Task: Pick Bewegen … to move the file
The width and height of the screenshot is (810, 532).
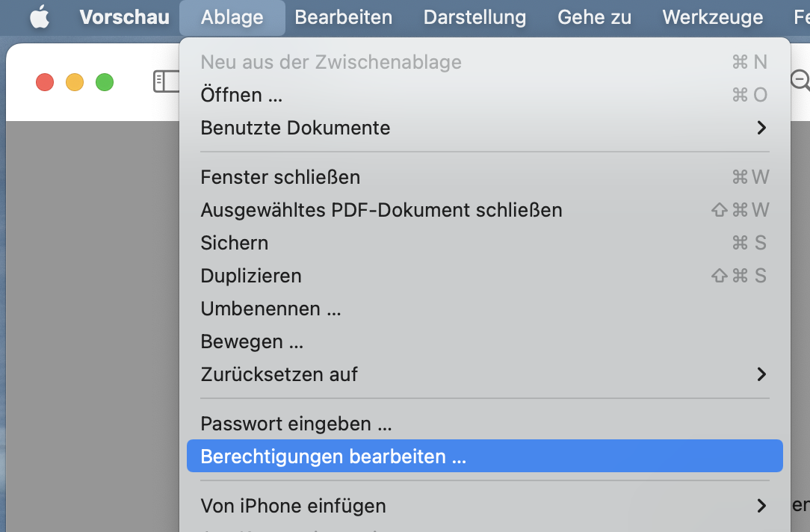Action: 252,341
